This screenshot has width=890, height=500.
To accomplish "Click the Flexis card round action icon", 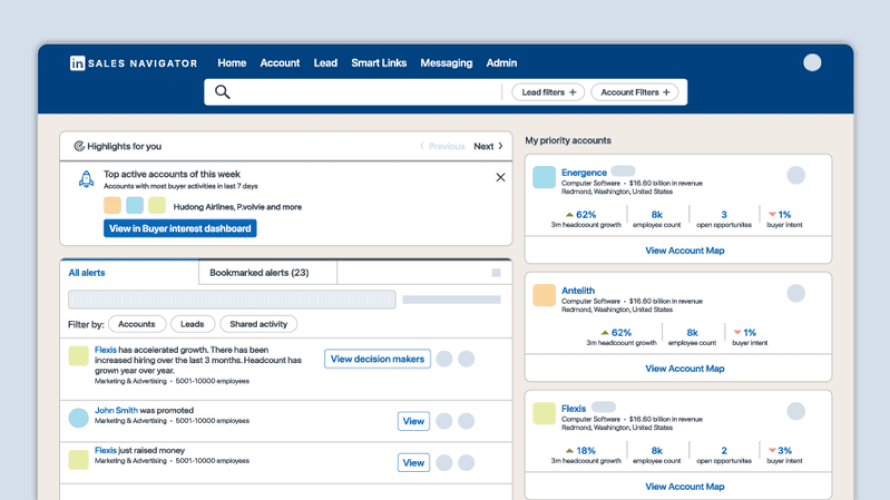I will (796, 411).
